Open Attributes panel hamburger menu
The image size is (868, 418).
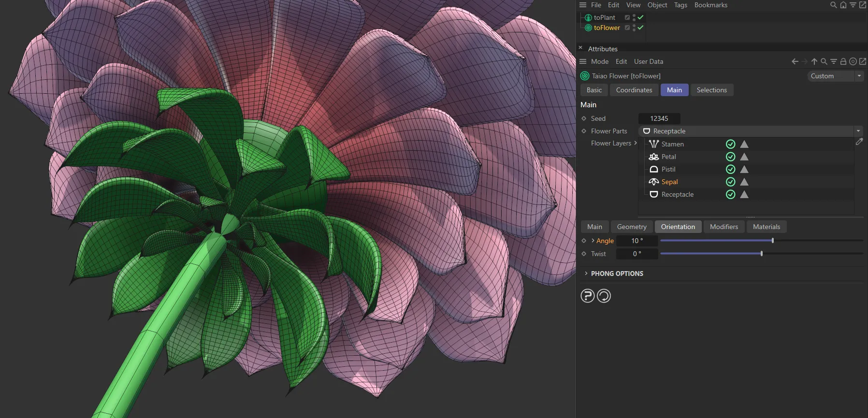click(x=583, y=61)
